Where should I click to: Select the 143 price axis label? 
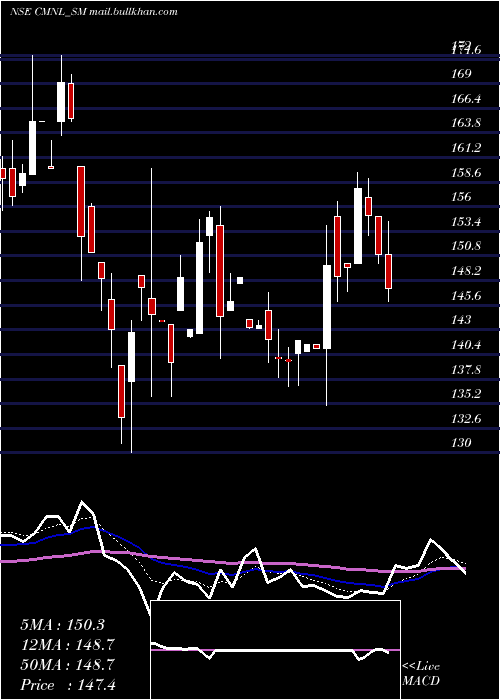click(461, 320)
